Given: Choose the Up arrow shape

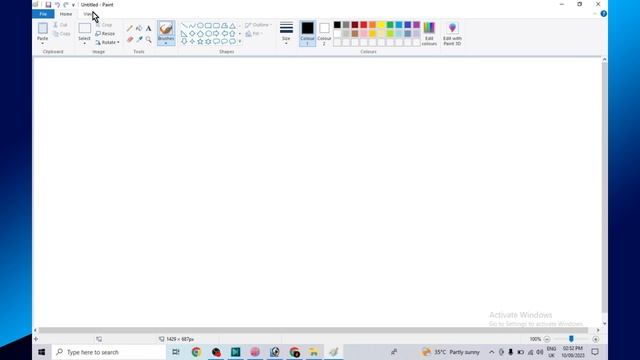Looking at the screenshot, I should pos(232,33).
